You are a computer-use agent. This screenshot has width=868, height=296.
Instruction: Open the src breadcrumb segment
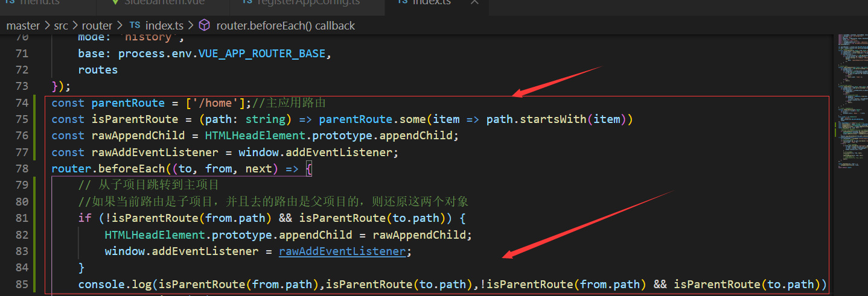point(61,25)
